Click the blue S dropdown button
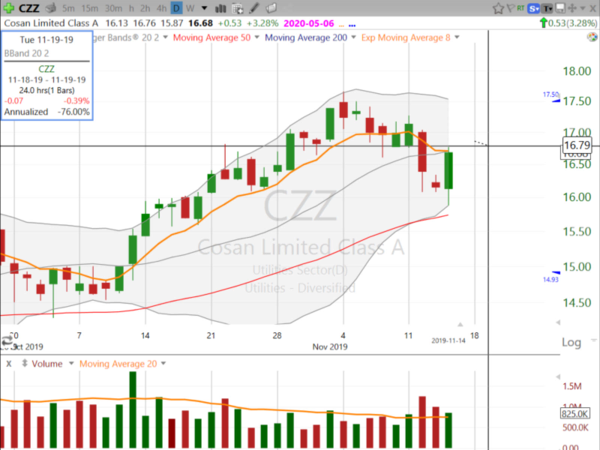This screenshot has height=450, width=600. (x=533, y=8)
